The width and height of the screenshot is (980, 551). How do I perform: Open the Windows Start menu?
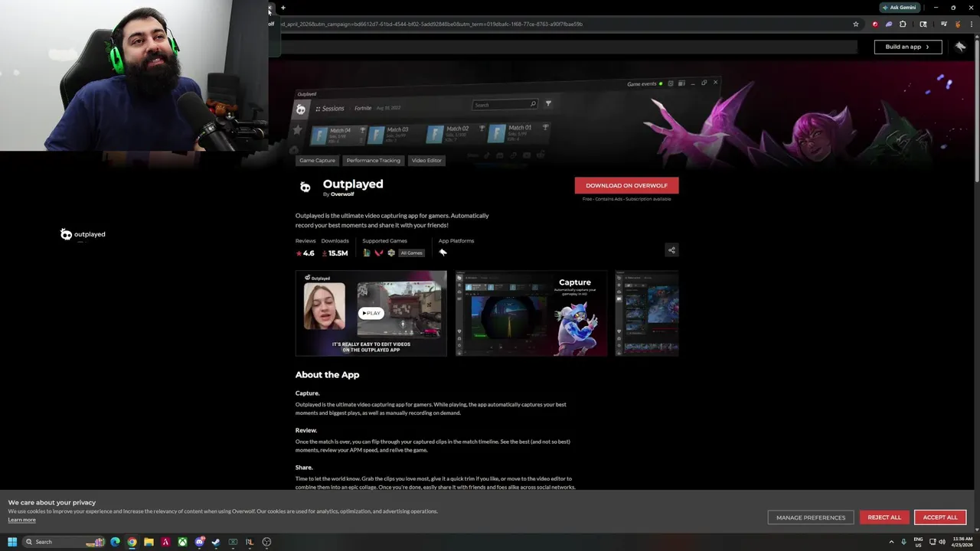click(12, 542)
